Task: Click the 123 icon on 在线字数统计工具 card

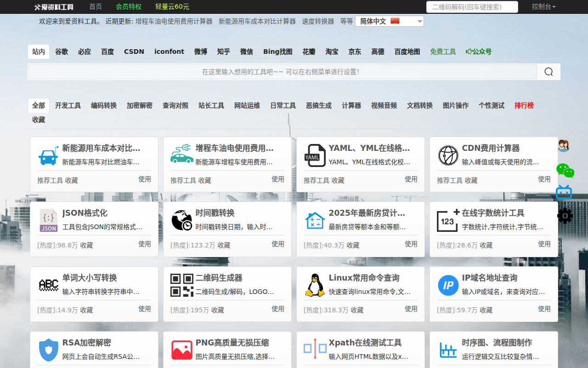Action: 448,220
